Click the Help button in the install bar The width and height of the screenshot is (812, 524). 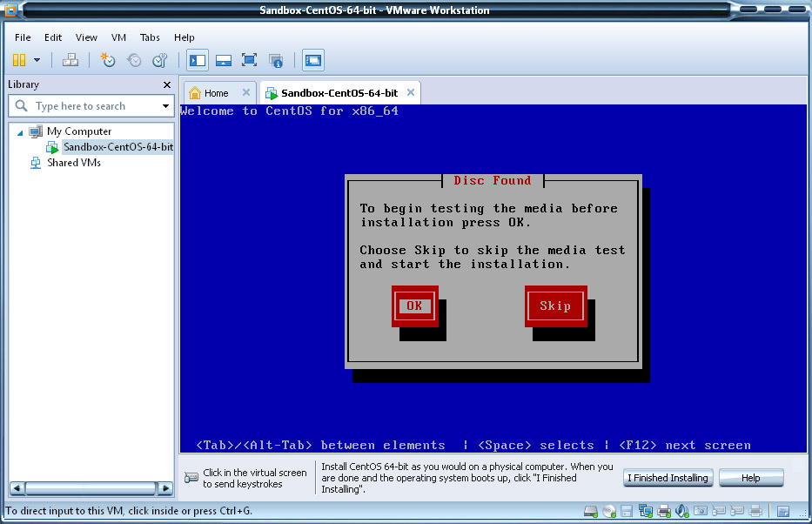coord(751,477)
